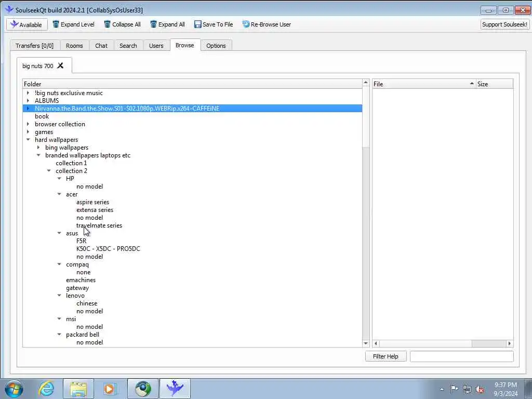Image resolution: width=532 pixels, height=399 pixels.
Task: Expand the browser collection folder
Action: tap(28, 124)
